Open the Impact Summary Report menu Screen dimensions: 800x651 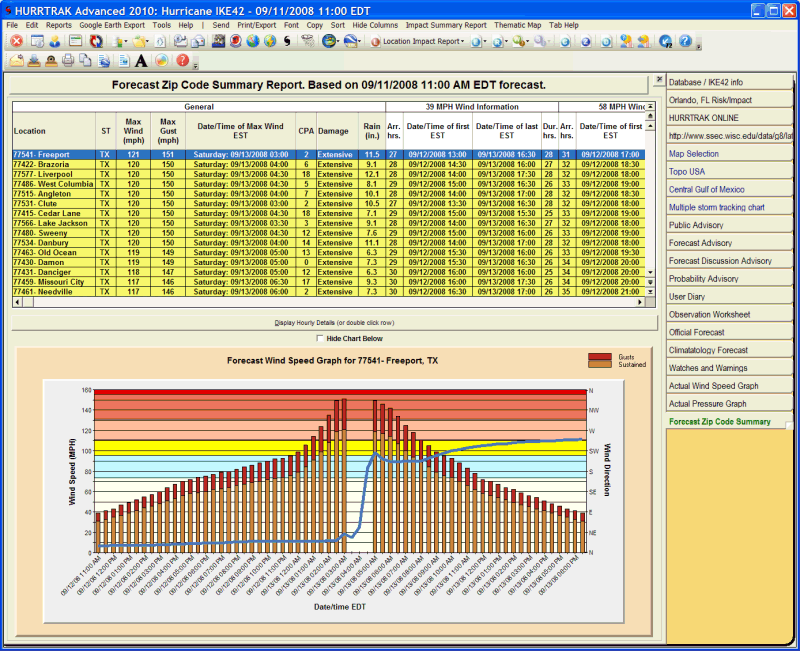[x=446, y=24]
